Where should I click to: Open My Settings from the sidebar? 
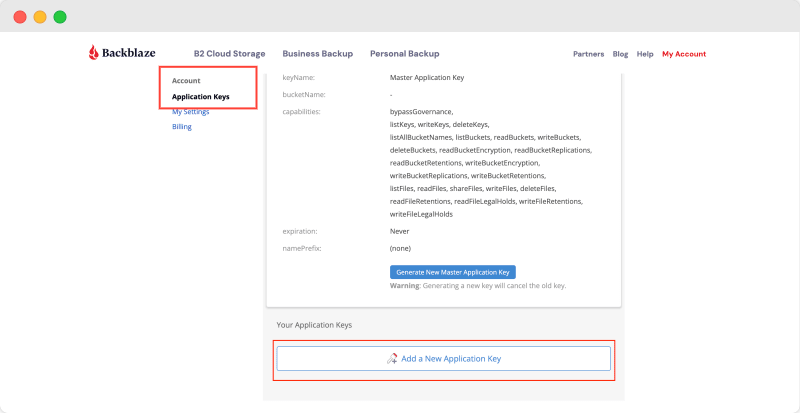coord(190,112)
